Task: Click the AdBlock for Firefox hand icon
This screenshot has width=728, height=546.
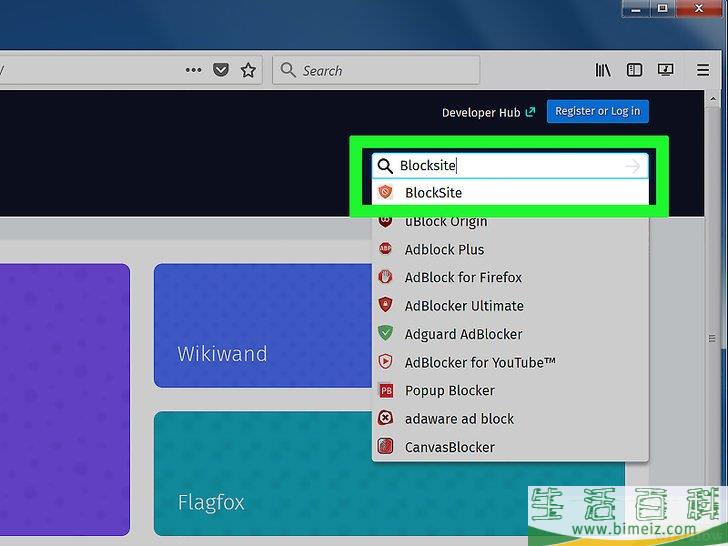Action: (x=385, y=277)
